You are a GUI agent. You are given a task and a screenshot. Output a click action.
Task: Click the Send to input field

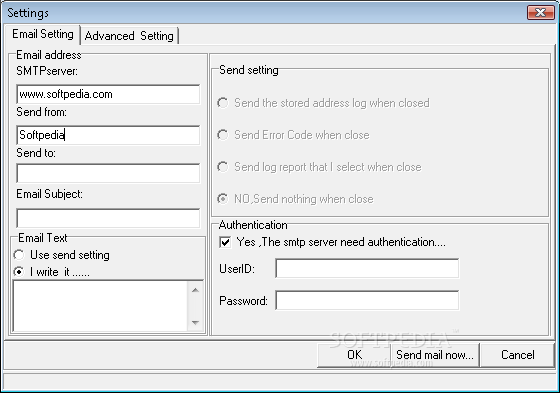click(108, 173)
